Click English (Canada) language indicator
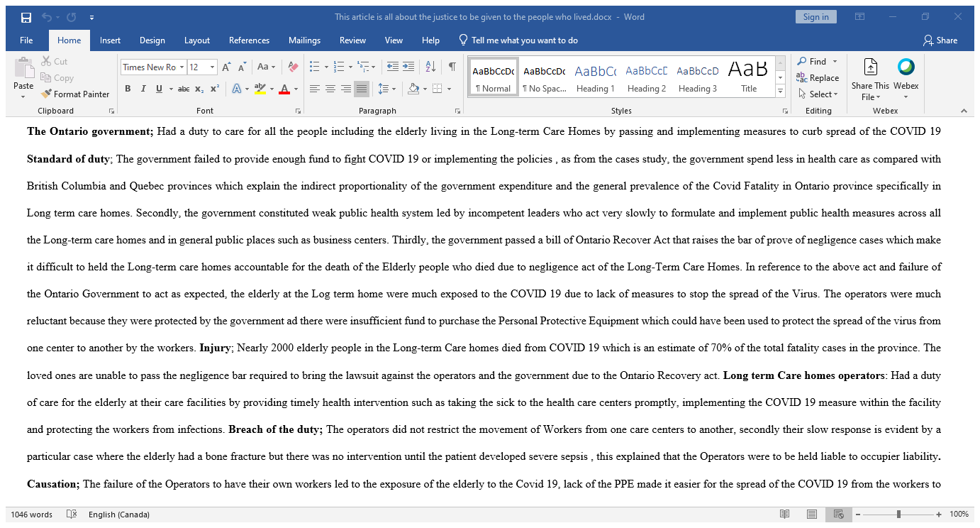Screen dimensions: 980x528 (119, 515)
